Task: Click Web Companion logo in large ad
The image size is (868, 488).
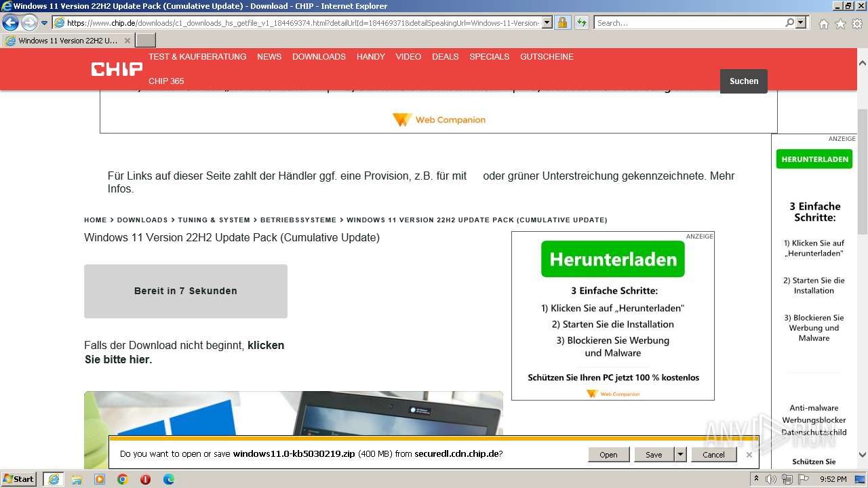Action: pyautogui.click(x=613, y=393)
